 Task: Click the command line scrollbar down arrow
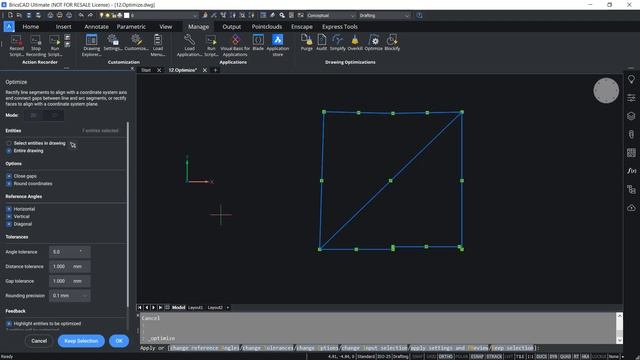(619, 340)
